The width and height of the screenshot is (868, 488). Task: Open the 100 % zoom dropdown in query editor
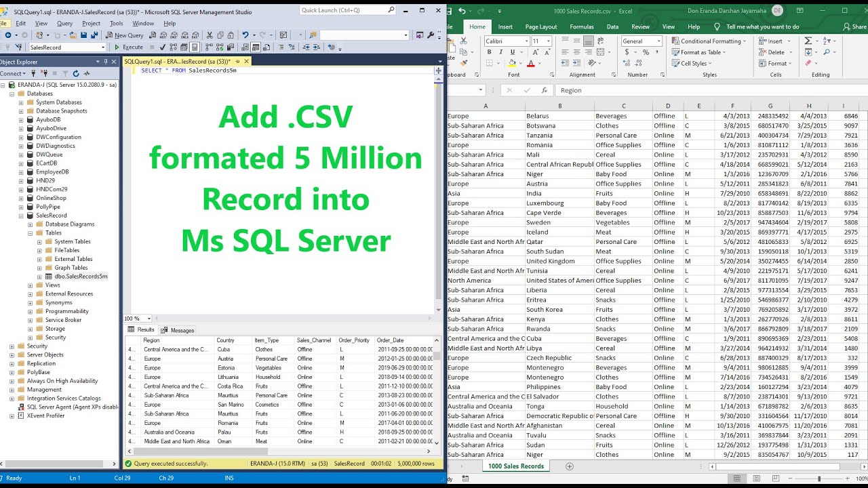pyautogui.click(x=149, y=318)
